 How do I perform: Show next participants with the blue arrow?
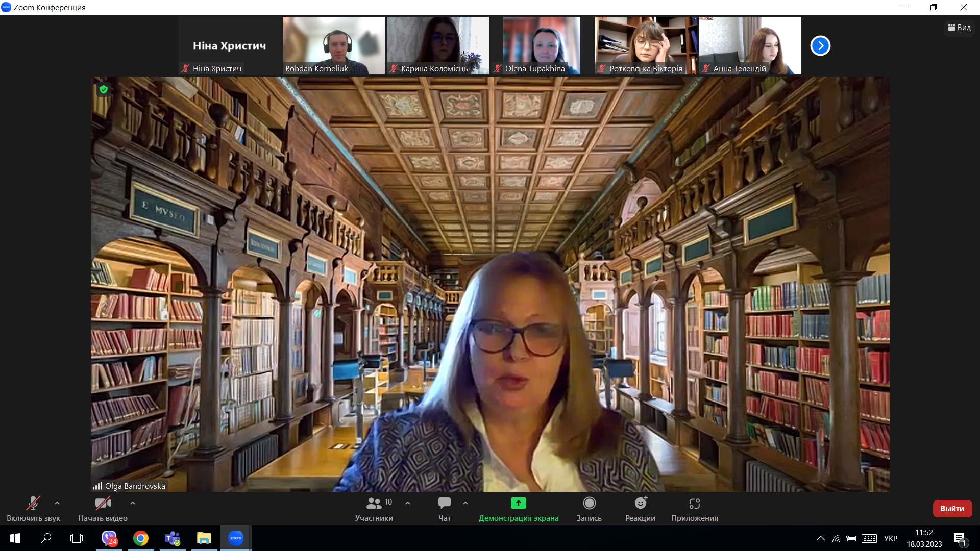[820, 46]
